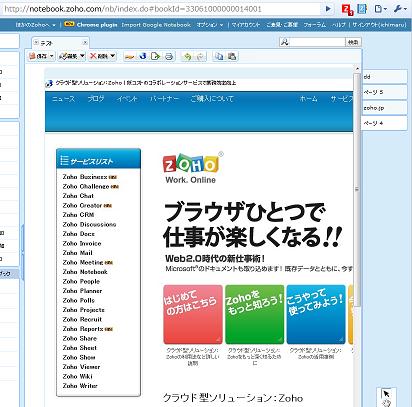Click the orange link icon in toolbar

(129, 57)
